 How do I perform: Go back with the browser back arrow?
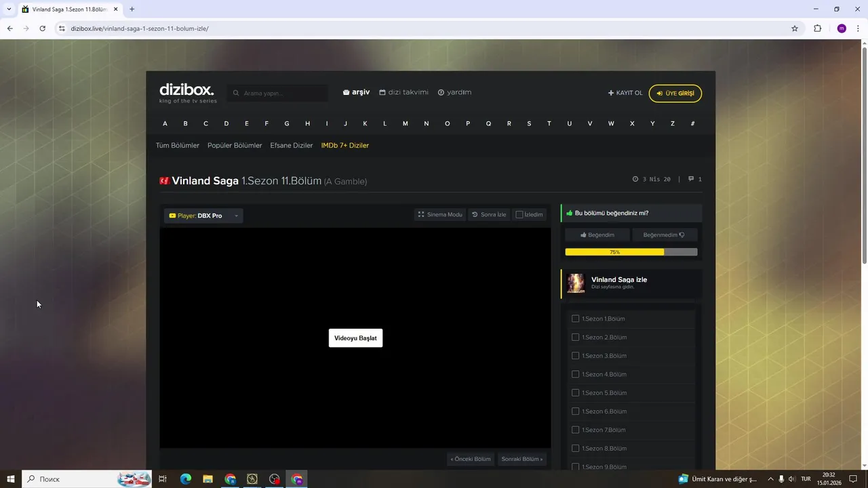point(9,28)
